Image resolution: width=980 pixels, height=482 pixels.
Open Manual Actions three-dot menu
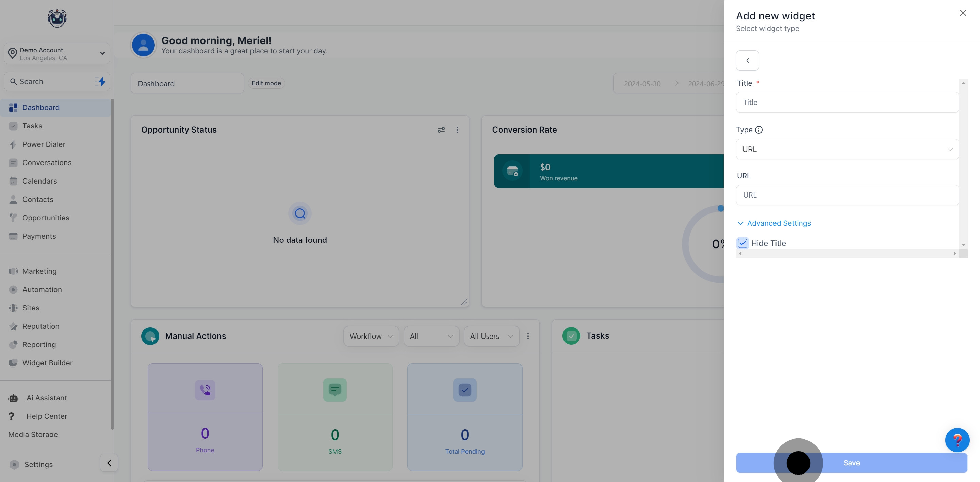(528, 336)
